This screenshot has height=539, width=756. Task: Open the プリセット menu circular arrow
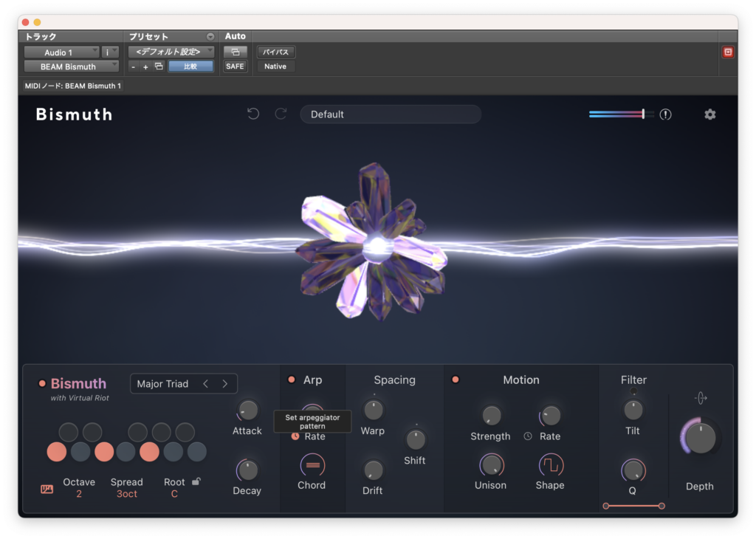(210, 37)
